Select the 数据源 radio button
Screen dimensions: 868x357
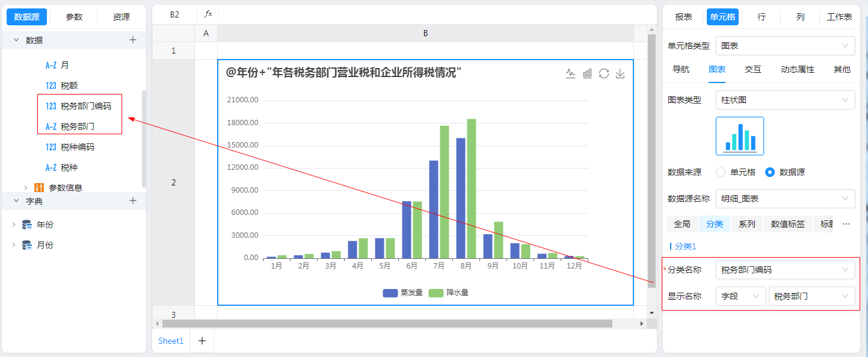pyautogui.click(x=769, y=172)
